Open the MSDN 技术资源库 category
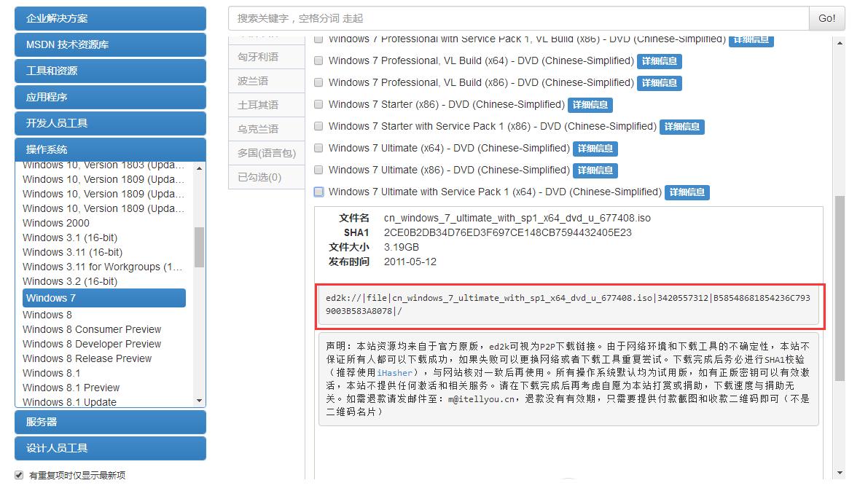Image resolution: width=868 pixels, height=491 pixels. coord(110,44)
